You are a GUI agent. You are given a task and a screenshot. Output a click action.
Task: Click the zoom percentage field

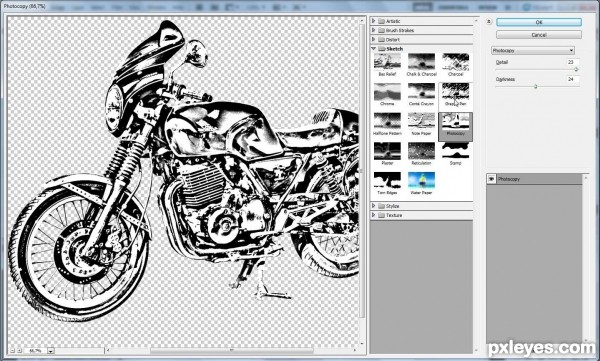pyautogui.click(x=36, y=351)
